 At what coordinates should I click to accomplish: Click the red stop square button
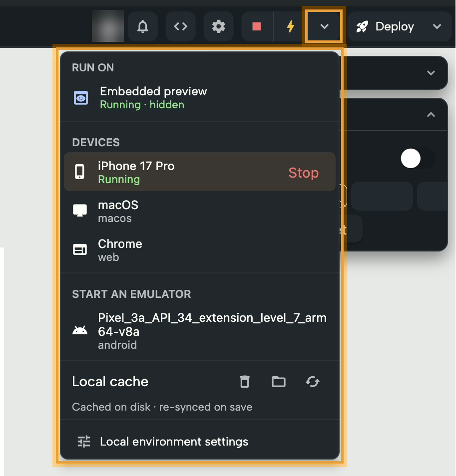point(257,26)
